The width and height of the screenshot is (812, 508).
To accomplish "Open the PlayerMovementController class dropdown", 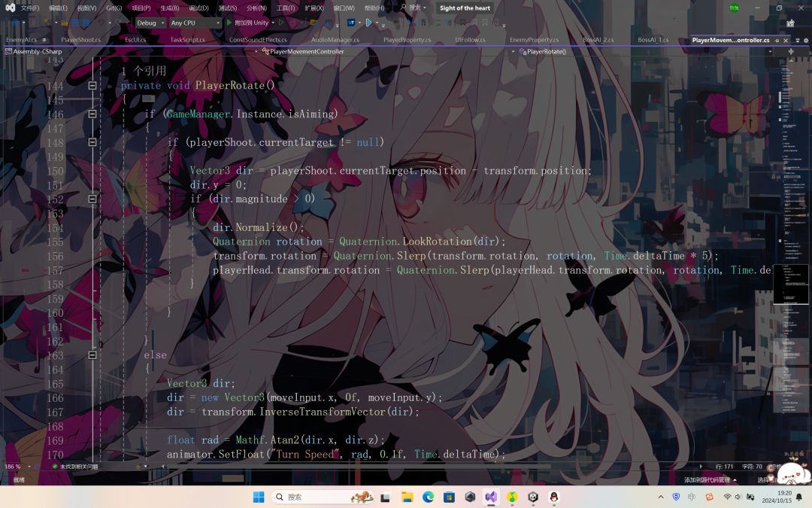I will tap(387, 51).
